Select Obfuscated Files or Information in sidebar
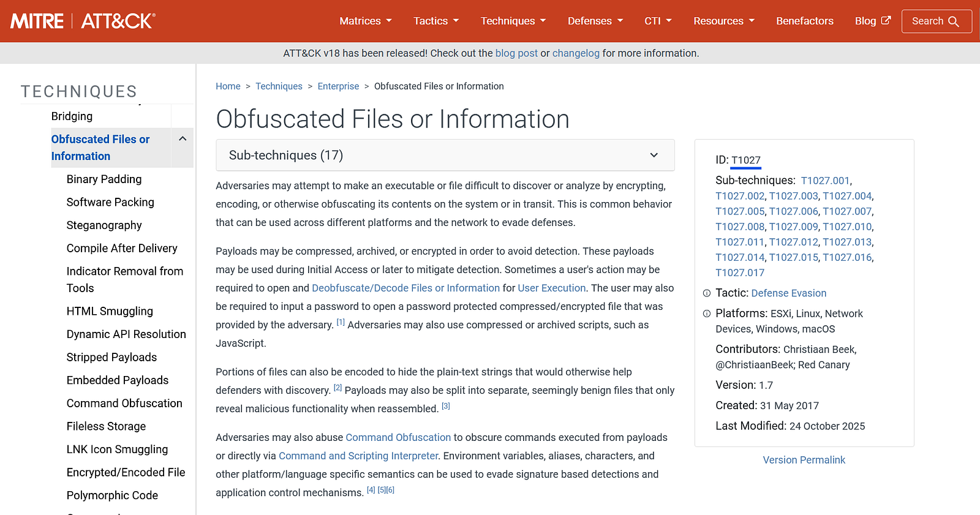980x515 pixels. coord(100,148)
